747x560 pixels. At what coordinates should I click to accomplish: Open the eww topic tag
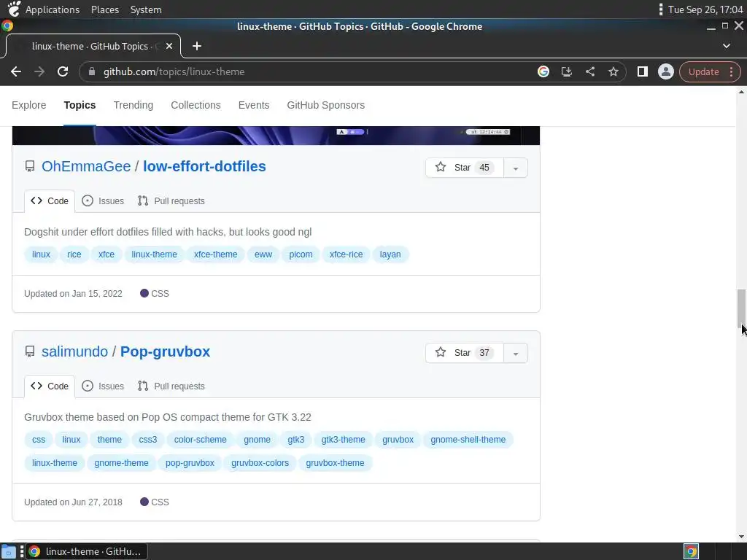click(x=263, y=254)
